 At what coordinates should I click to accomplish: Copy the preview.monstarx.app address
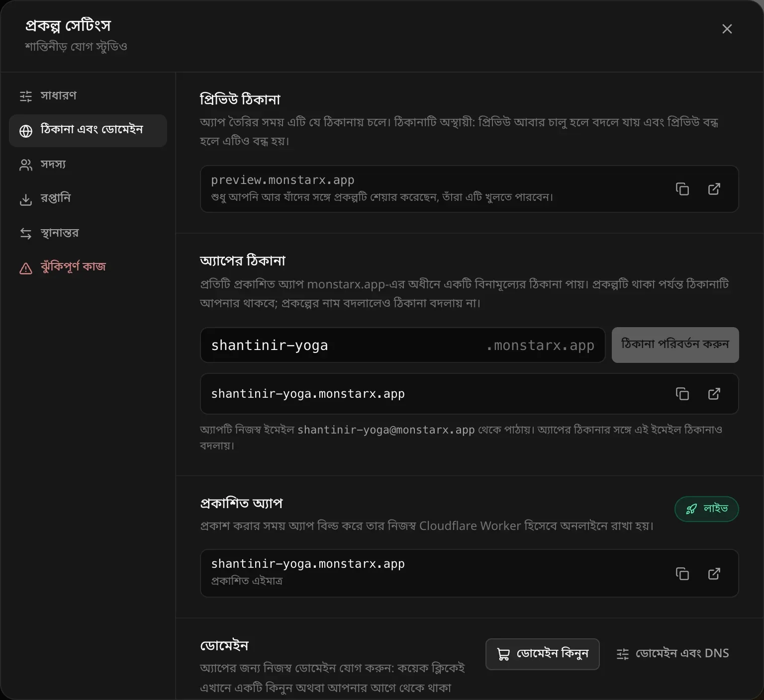(x=682, y=189)
